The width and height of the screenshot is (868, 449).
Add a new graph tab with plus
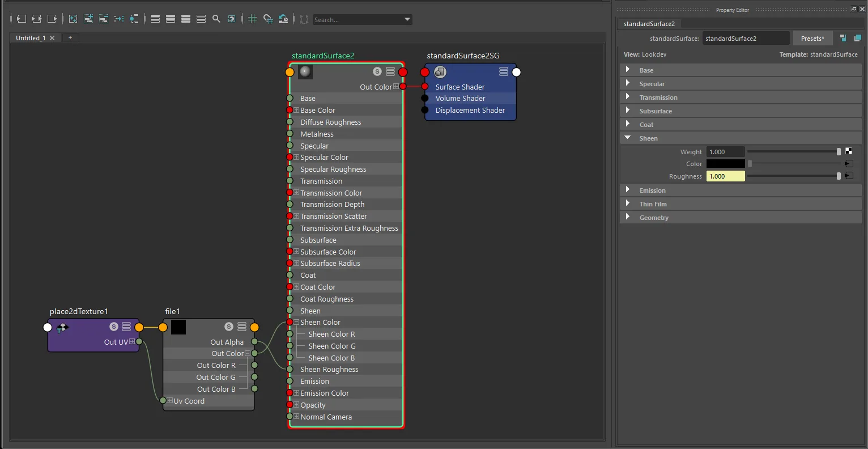(70, 38)
